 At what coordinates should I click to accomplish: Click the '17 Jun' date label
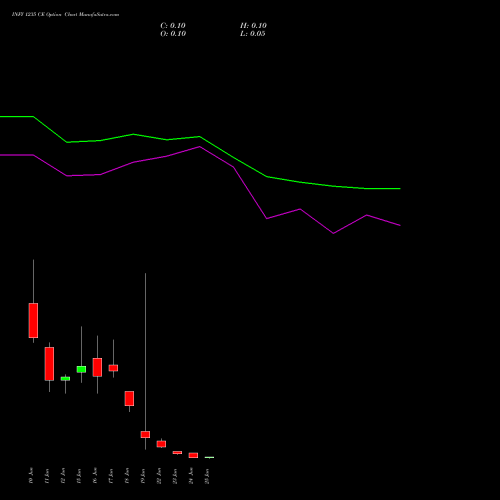111,476
